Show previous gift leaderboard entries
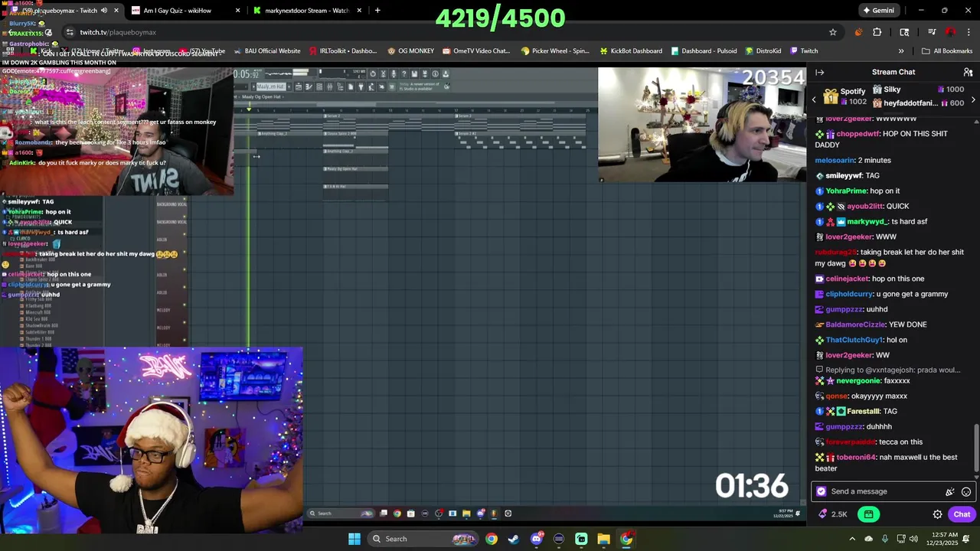The width and height of the screenshot is (980, 551). point(814,99)
